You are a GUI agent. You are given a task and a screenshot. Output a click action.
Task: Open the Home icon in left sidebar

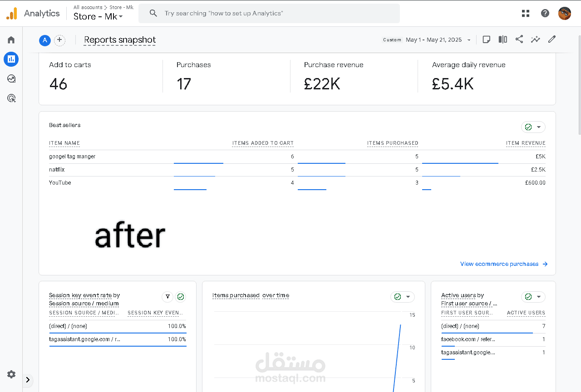point(11,40)
